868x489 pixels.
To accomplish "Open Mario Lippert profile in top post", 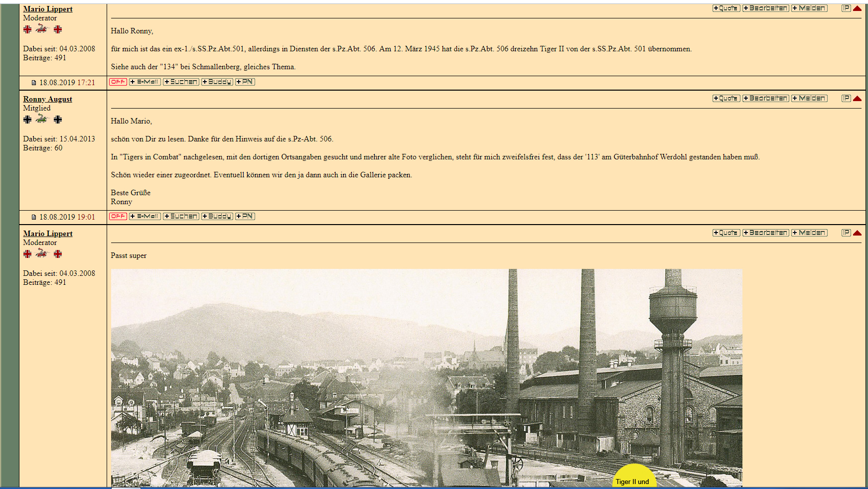I will 48,9.
